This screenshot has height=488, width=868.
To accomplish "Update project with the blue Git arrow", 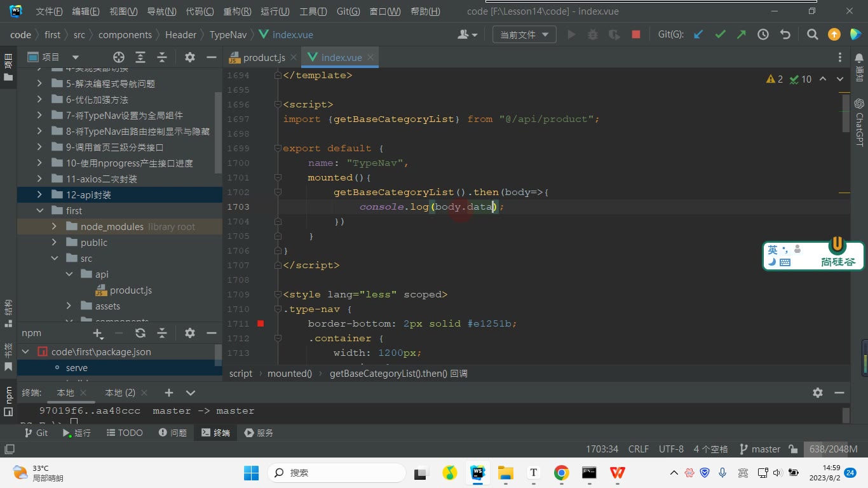I will [698, 35].
